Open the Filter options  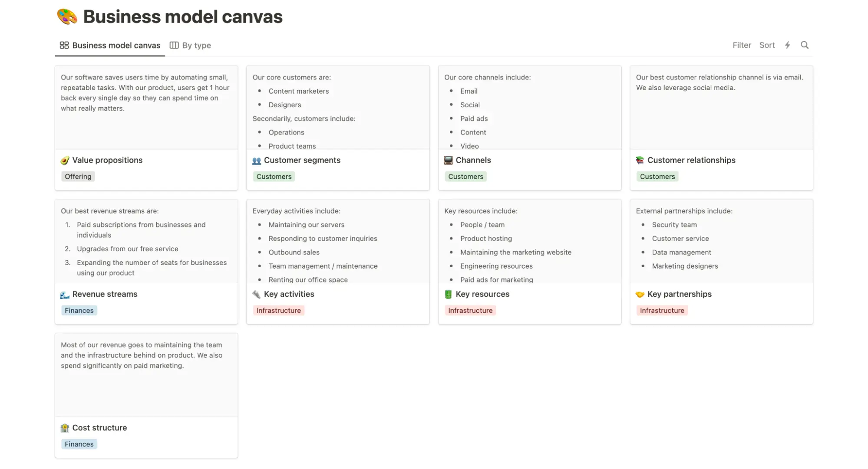pos(741,45)
